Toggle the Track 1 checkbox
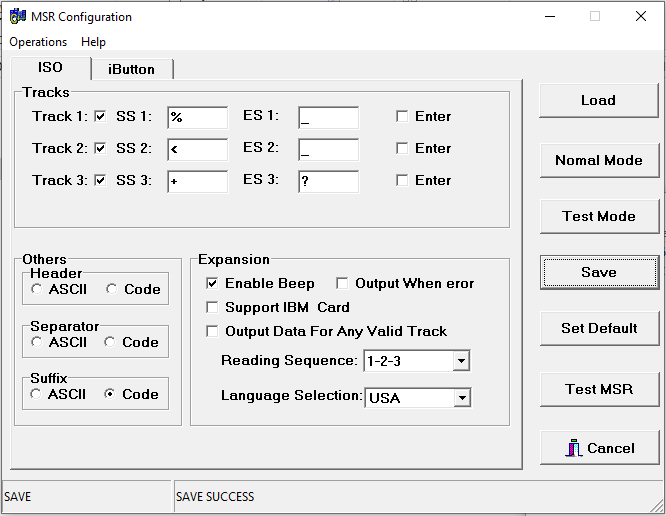The image size is (666, 516). tap(100, 117)
